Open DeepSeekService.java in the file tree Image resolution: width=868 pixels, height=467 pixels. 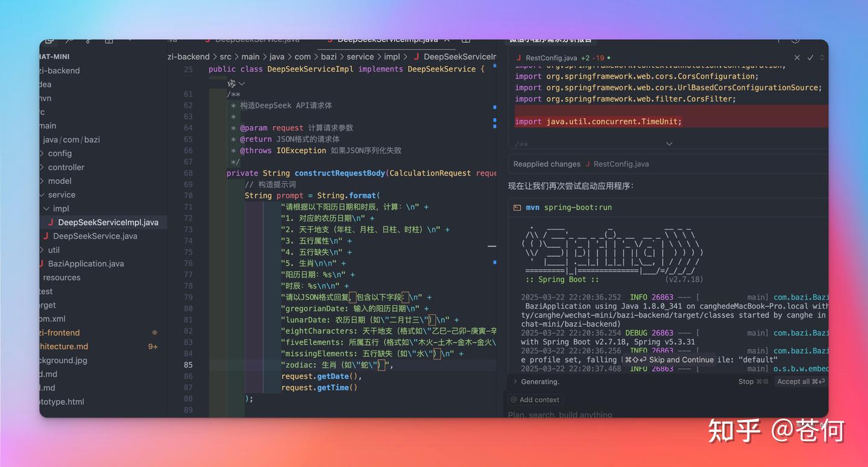(x=95, y=236)
